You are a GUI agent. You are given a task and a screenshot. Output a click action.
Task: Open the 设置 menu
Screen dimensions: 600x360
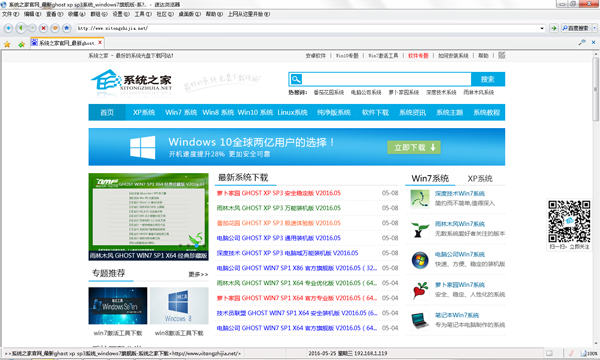[x=121, y=14]
